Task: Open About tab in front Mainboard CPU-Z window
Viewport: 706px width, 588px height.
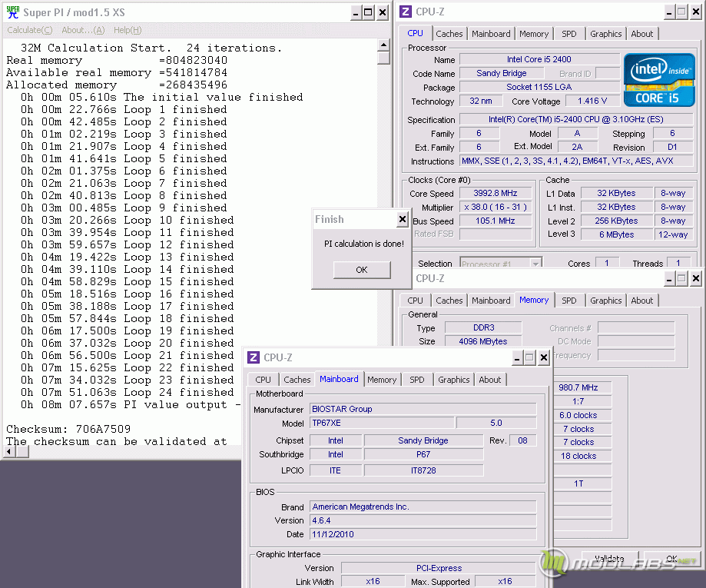Action: pos(490,380)
